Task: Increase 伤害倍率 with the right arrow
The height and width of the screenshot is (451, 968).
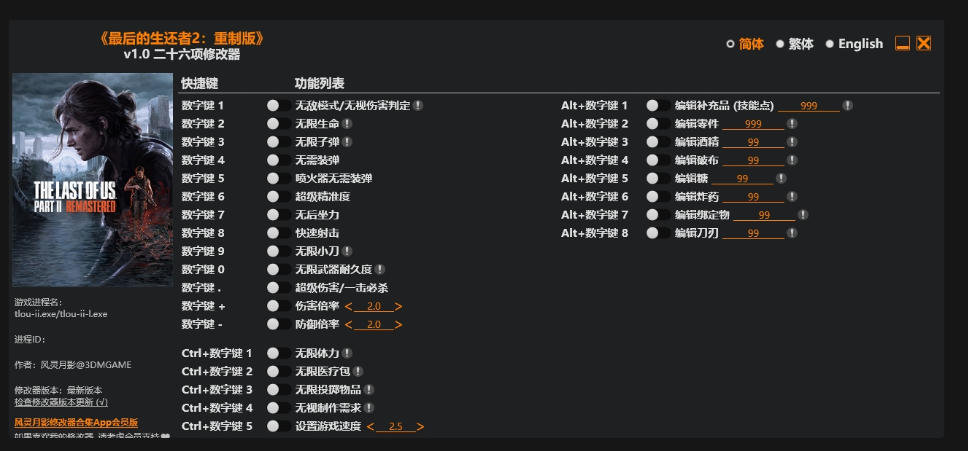Action: tap(399, 307)
